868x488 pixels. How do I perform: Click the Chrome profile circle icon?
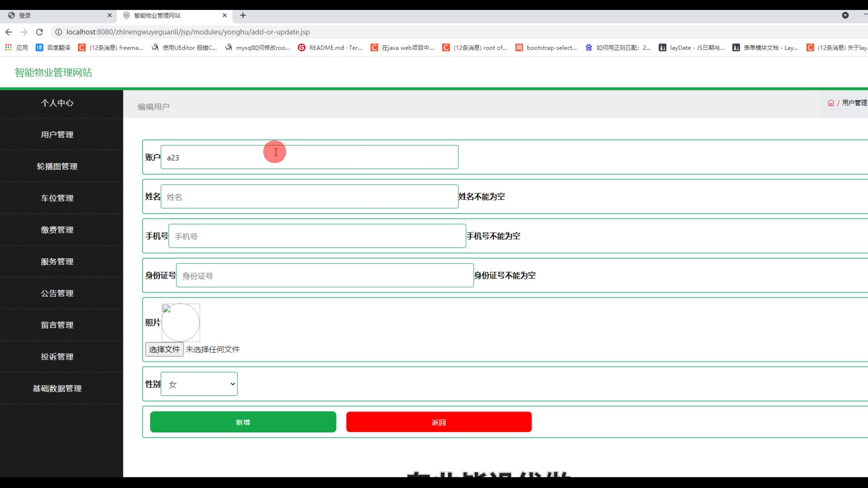[845, 15]
